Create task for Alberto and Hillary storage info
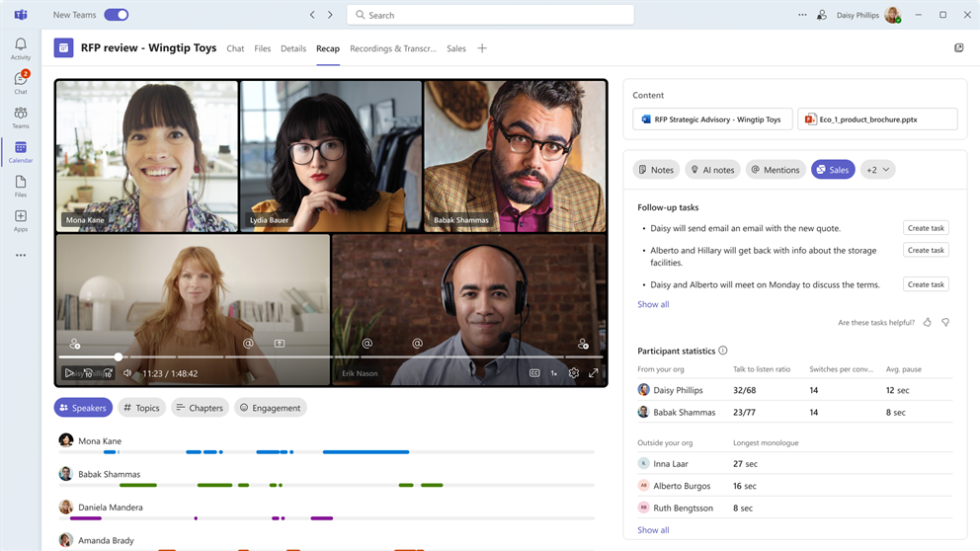 [926, 250]
